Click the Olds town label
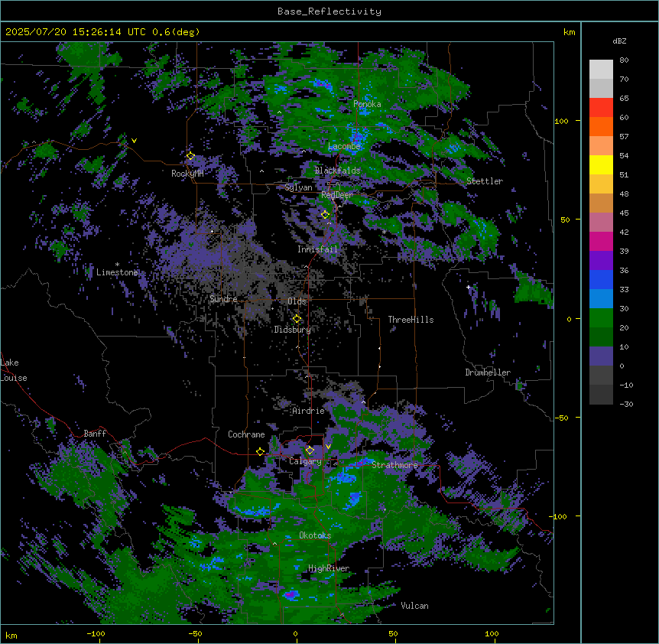Viewport: 659px width, 644px height. [297, 301]
